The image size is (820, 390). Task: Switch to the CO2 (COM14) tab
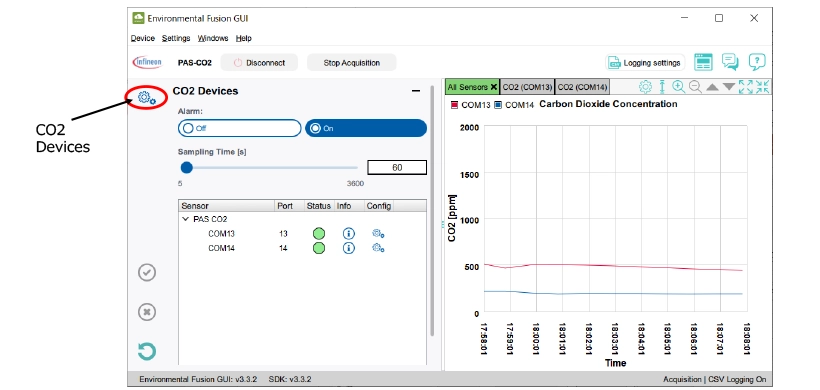click(582, 87)
